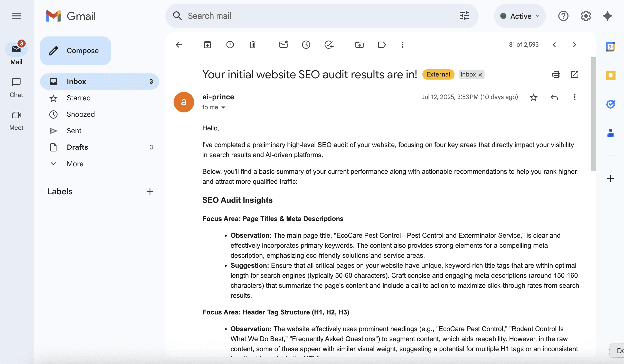Open the Drafts folder
The width and height of the screenshot is (624, 364).
pos(77,147)
